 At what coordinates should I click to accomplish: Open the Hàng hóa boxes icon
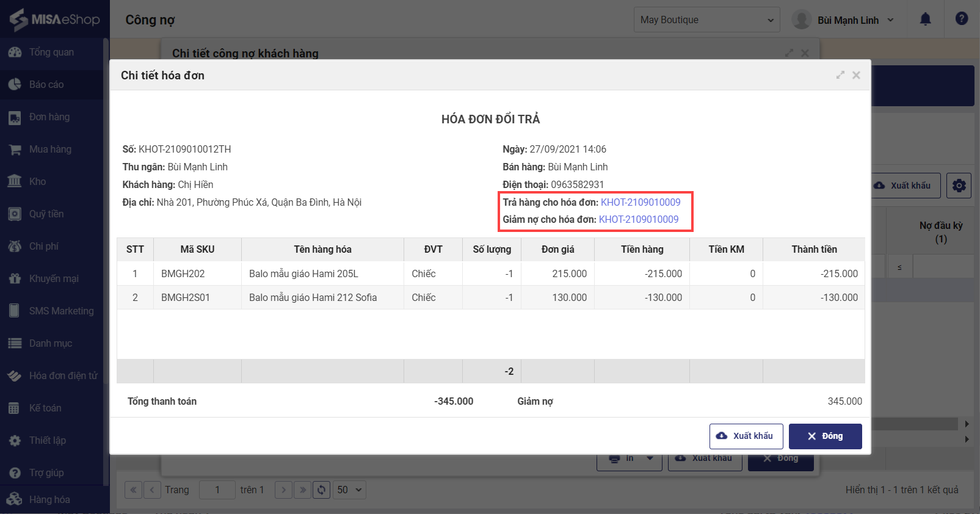(15, 499)
